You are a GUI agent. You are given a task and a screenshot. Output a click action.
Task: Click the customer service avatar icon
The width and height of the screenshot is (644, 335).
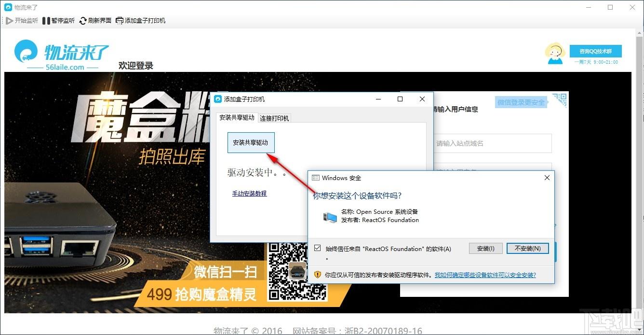(x=555, y=54)
